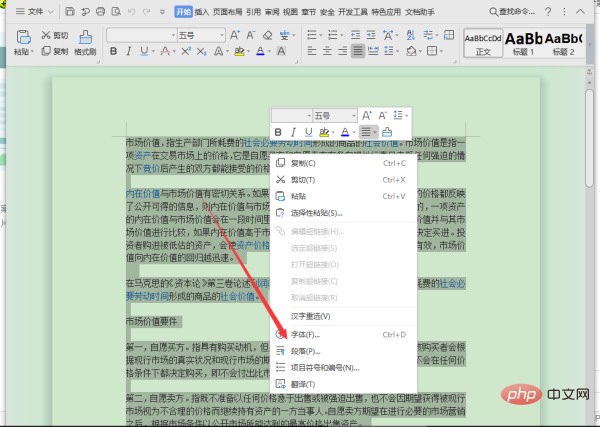The height and width of the screenshot is (427, 600).
Task: Click the font color A in the mini toolbar
Action: pos(345,132)
